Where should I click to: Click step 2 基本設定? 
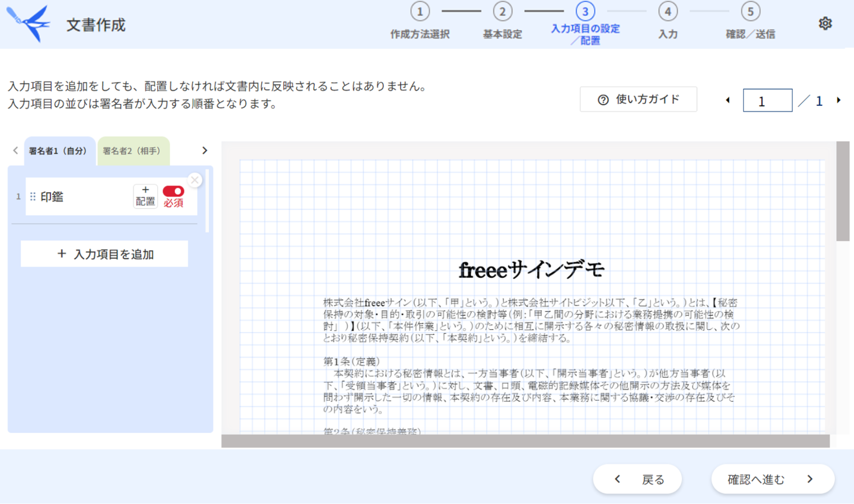coord(502,21)
